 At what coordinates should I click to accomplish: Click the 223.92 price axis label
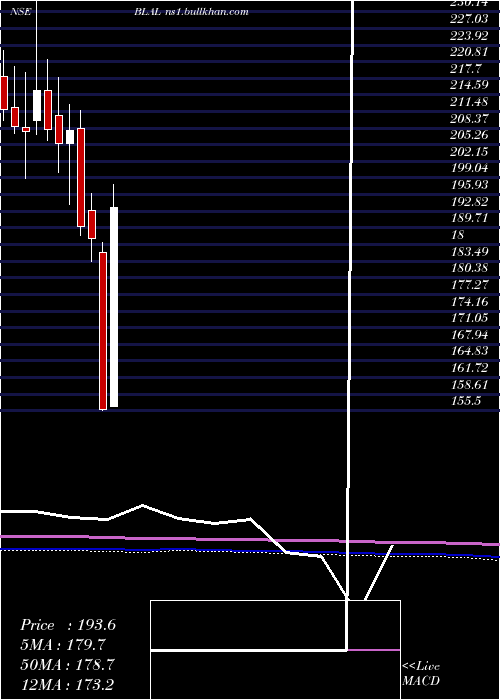click(x=469, y=36)
